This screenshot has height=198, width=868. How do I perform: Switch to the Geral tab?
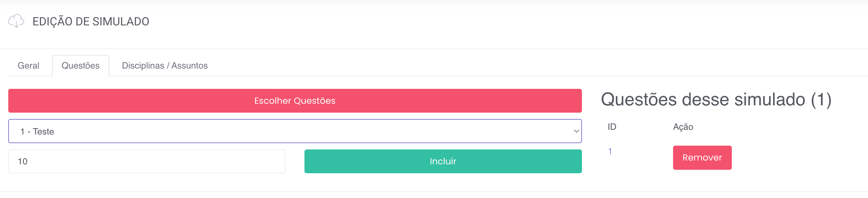click(x=28, y=65)
